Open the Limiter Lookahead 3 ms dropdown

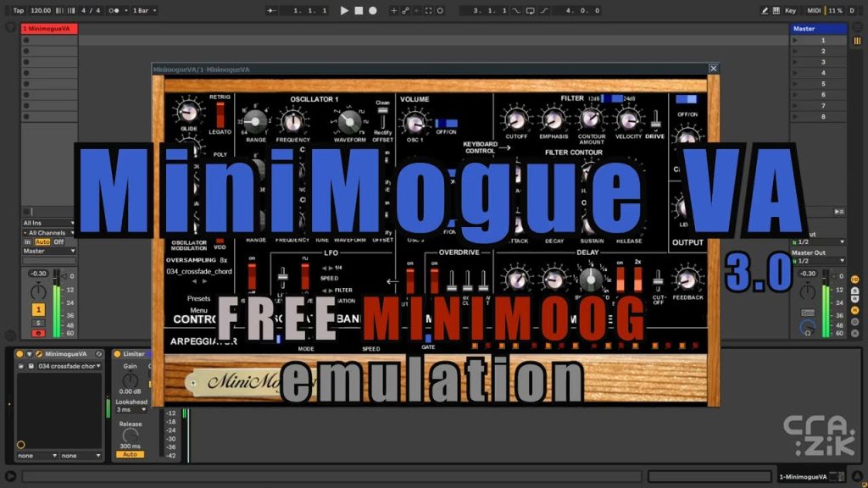click(131, 410)
